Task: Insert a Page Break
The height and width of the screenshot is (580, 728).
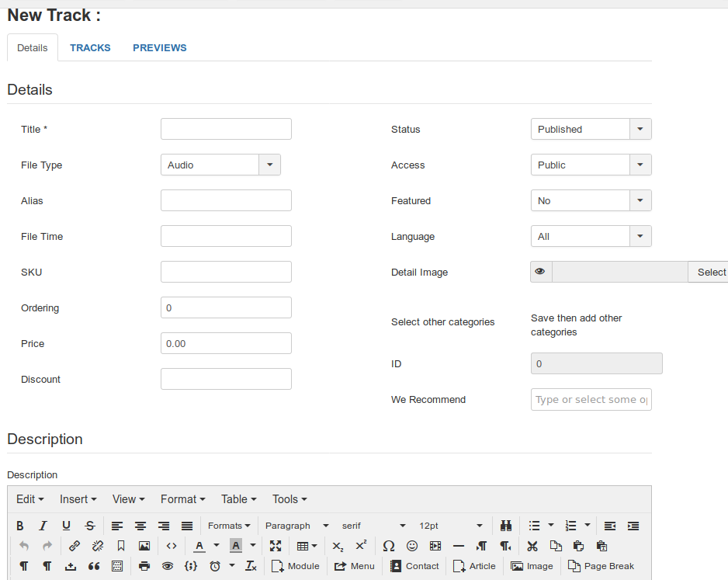Action: (x=601, y=566)
